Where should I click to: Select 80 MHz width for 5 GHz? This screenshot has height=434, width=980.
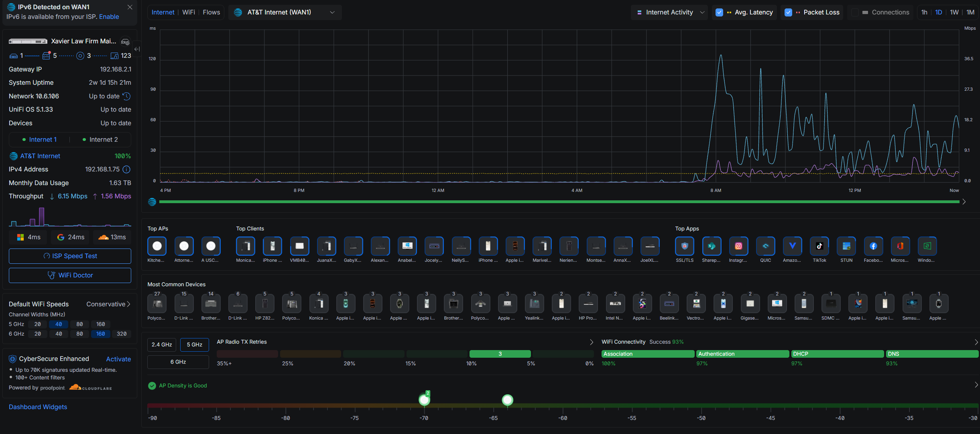point(79,324)
